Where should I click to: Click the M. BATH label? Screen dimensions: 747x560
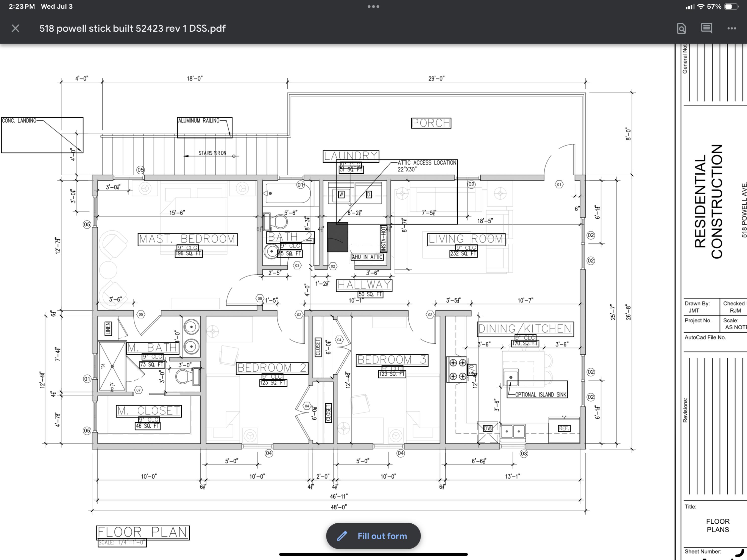tap(152, 348)
